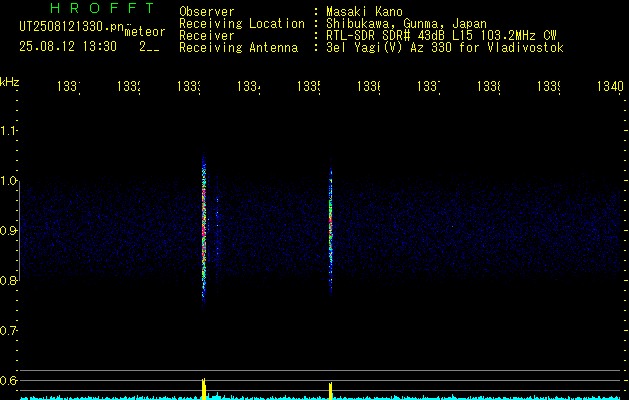This screenshot has height=400, width=629.
Task: Click the gray band marker on left axis
Action: pyautogui.click(x=19, y=229)
